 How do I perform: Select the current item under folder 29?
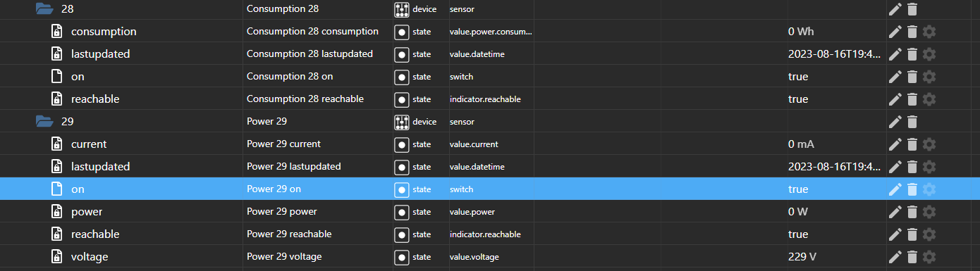[x=89, y=144]
